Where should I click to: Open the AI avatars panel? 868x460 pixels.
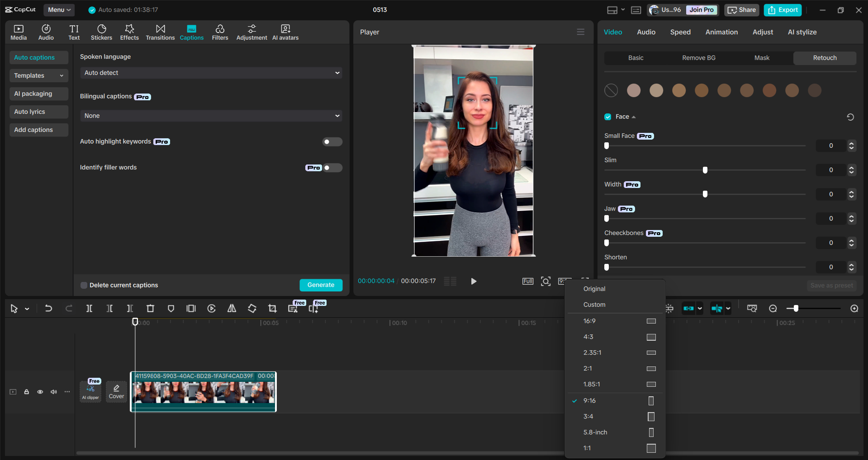click(x=285, y=32)
